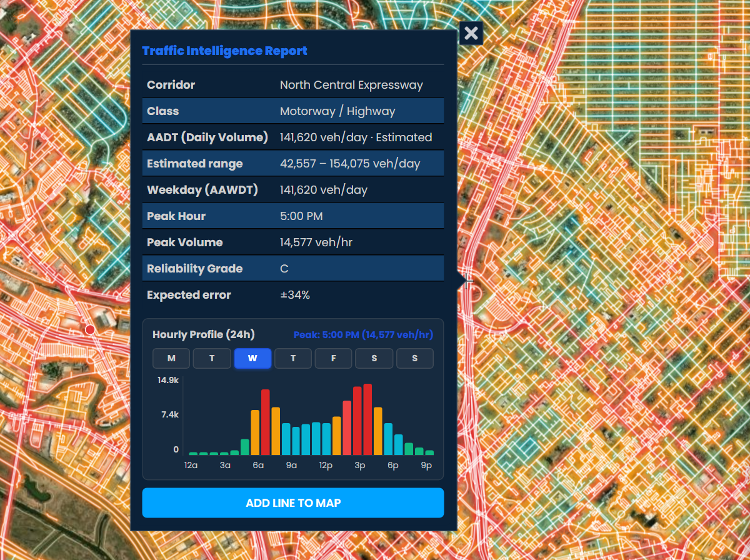Click the '9a' x-axis label
The image size is (750, 560).
pyautogui.click(x=291, y=466)
